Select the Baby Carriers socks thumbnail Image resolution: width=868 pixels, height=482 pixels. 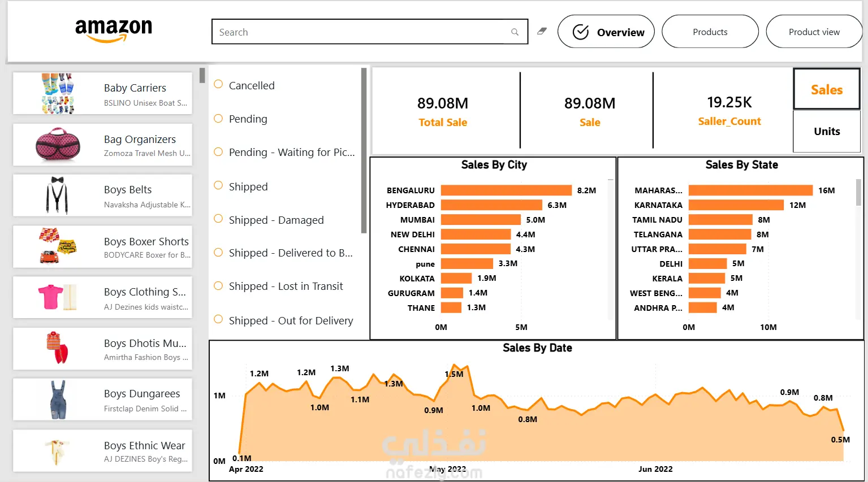(x=58, y=93)
